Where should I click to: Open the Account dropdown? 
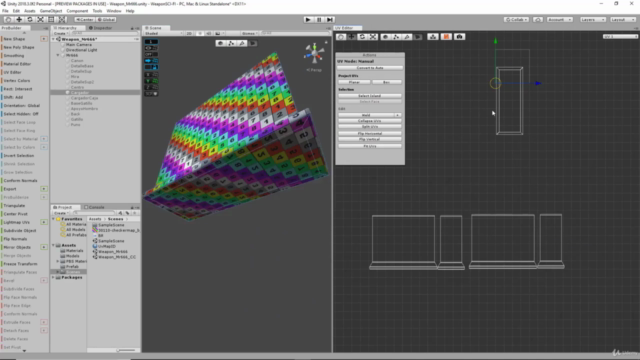tap(560, 20)
